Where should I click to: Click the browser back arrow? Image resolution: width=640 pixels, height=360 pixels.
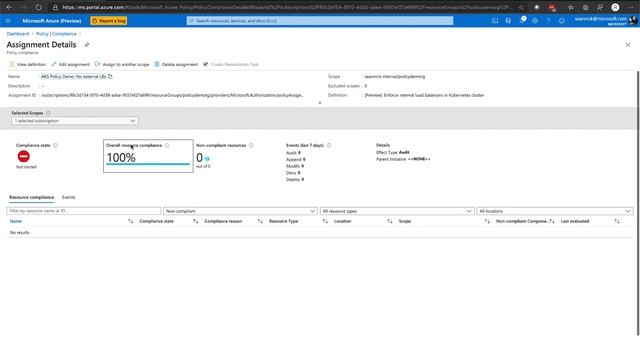click(x=9, y=7)
